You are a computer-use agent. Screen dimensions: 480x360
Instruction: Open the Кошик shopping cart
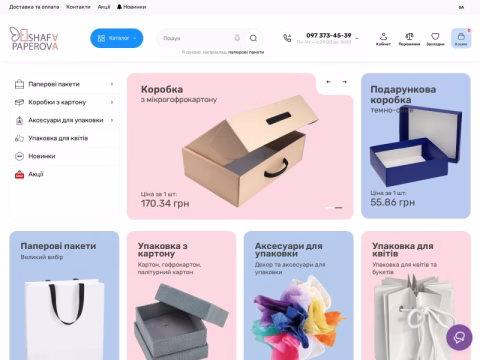[461, 38]
